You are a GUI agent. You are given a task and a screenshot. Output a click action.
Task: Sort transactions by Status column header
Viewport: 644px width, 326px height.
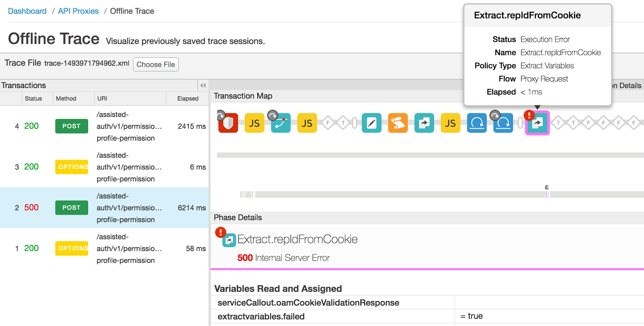[33, 98]
